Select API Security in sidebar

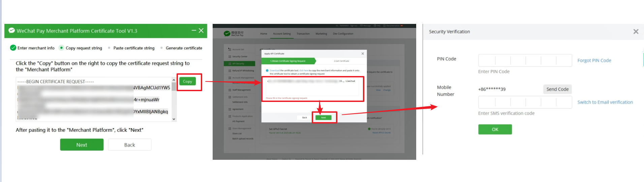click(239, 64)
